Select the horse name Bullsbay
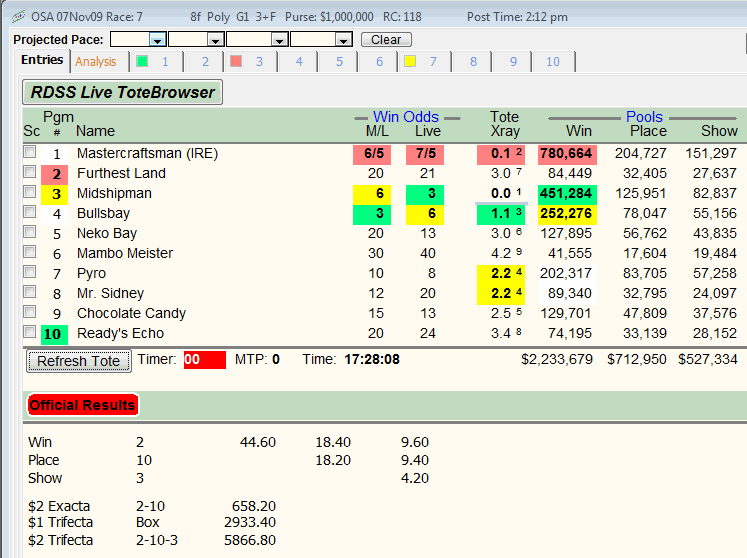The image size is (747, 558). (x=103, y=213)
